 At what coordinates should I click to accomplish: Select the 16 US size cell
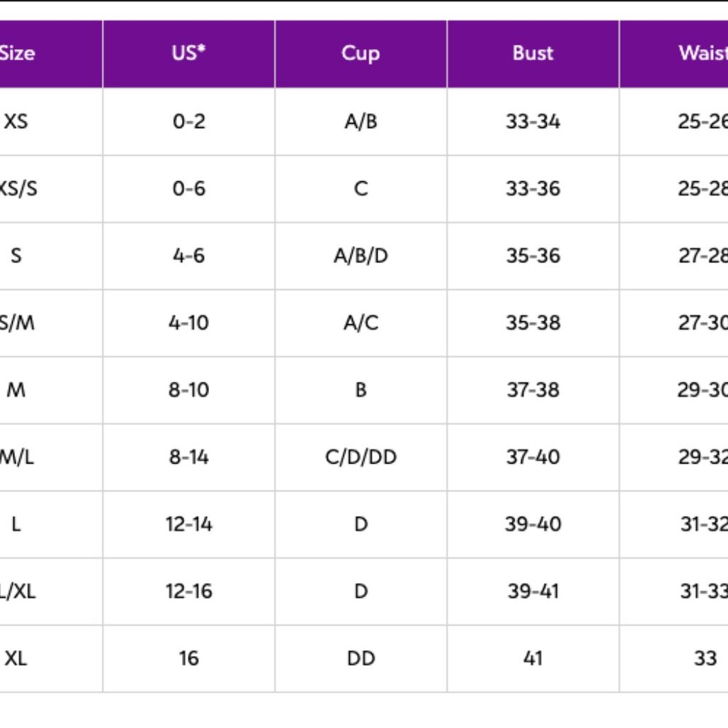click(x=189, y=658)
